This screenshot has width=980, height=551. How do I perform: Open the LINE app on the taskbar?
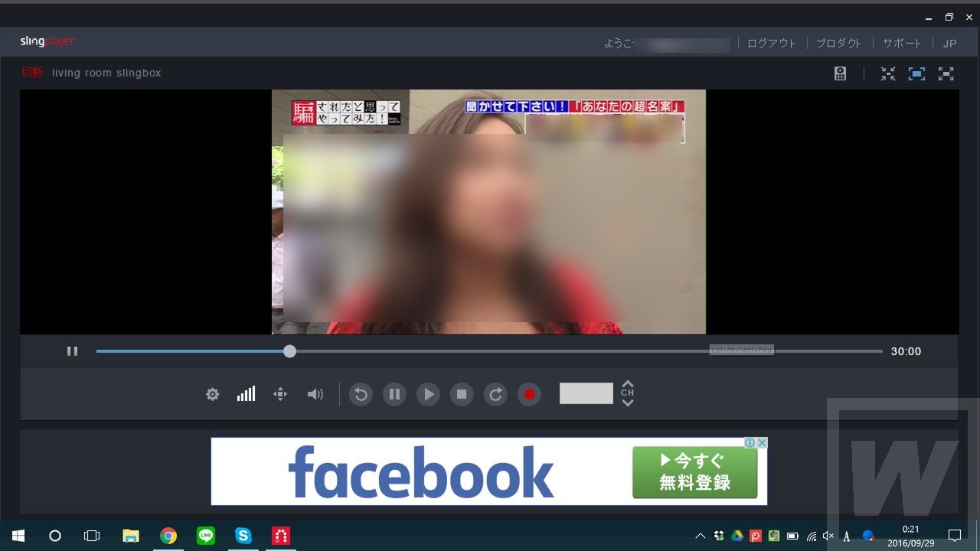click(206, 536)
